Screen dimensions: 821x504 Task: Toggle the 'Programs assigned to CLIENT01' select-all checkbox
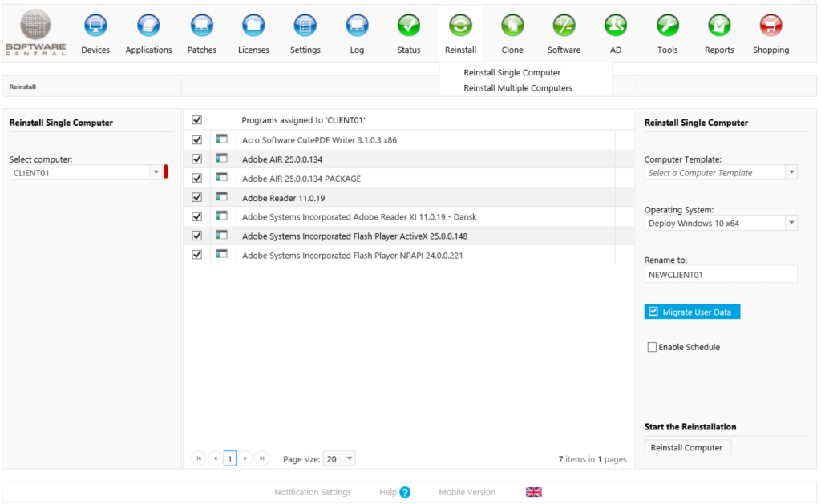coord(197,120)
